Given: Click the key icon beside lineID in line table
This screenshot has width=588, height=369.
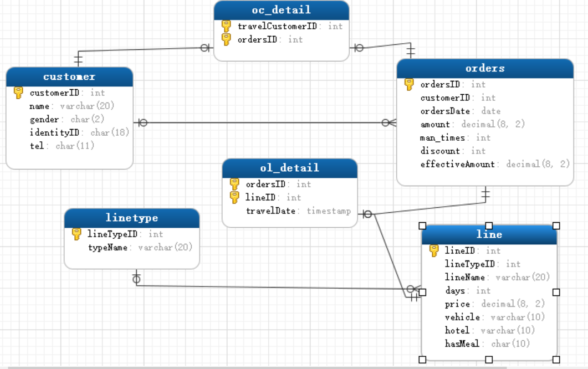Looking at the screenshot, I should pyautogui.click(x=434, y=250).
